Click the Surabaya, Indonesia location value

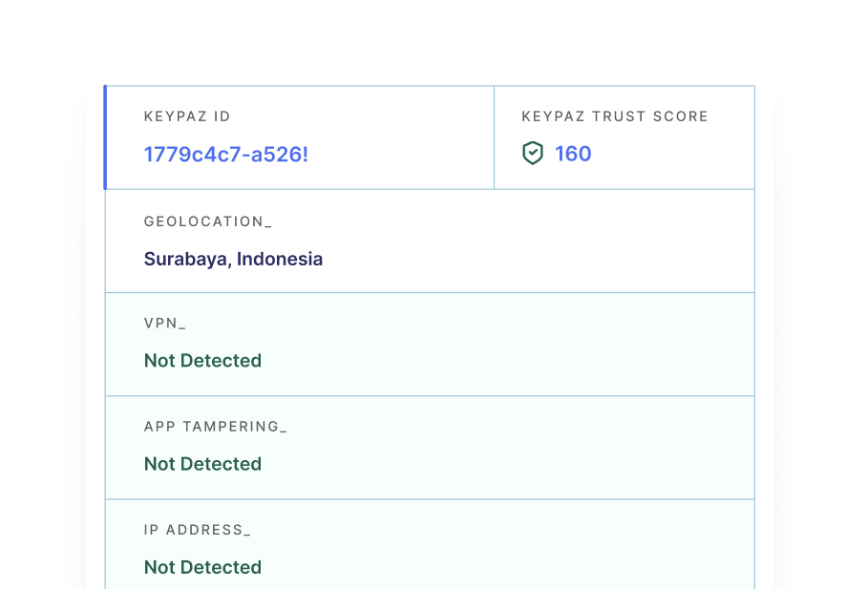(x=233, y=259)
